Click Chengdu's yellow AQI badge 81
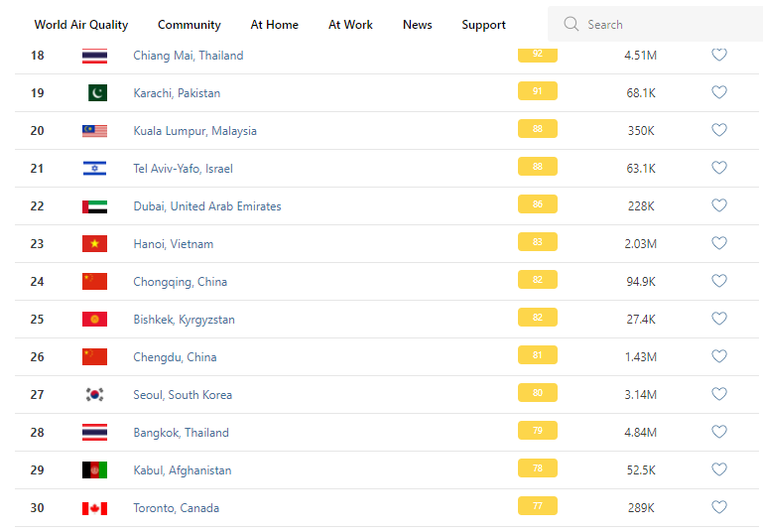This screenshot has width=763, height=532. pyautogui.click(x=537, y=356)
